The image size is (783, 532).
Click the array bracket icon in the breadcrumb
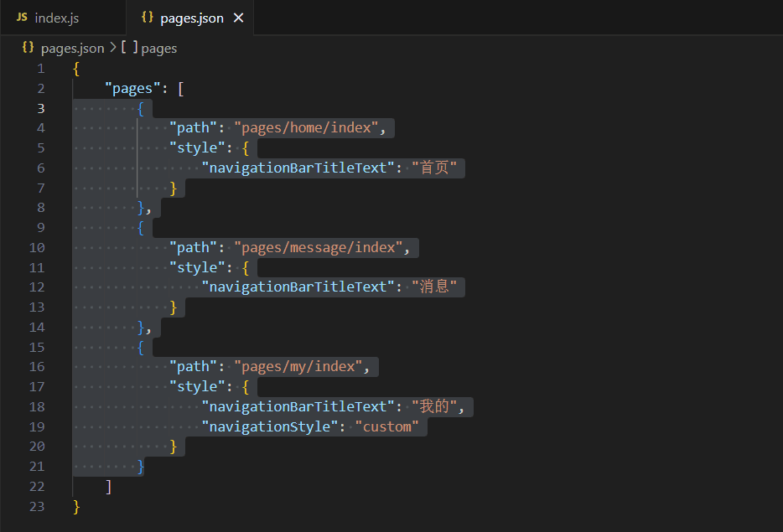(129, 48)
